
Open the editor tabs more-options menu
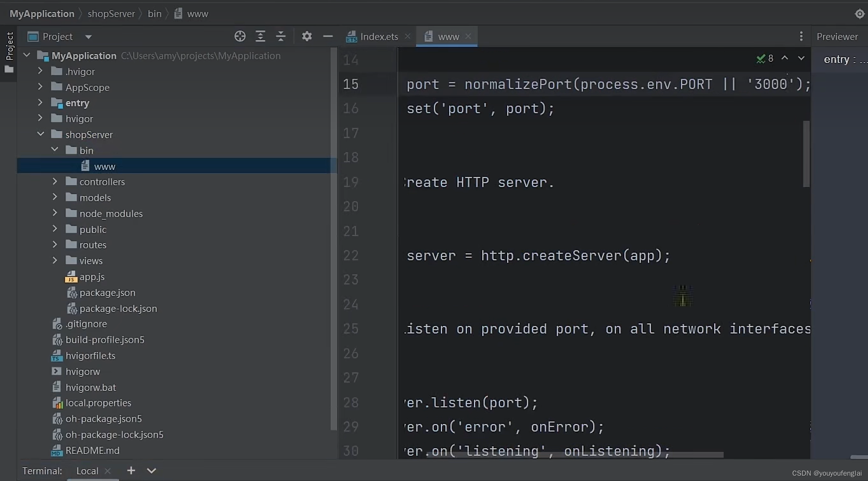pyautogui.click(x=801, y=36)
